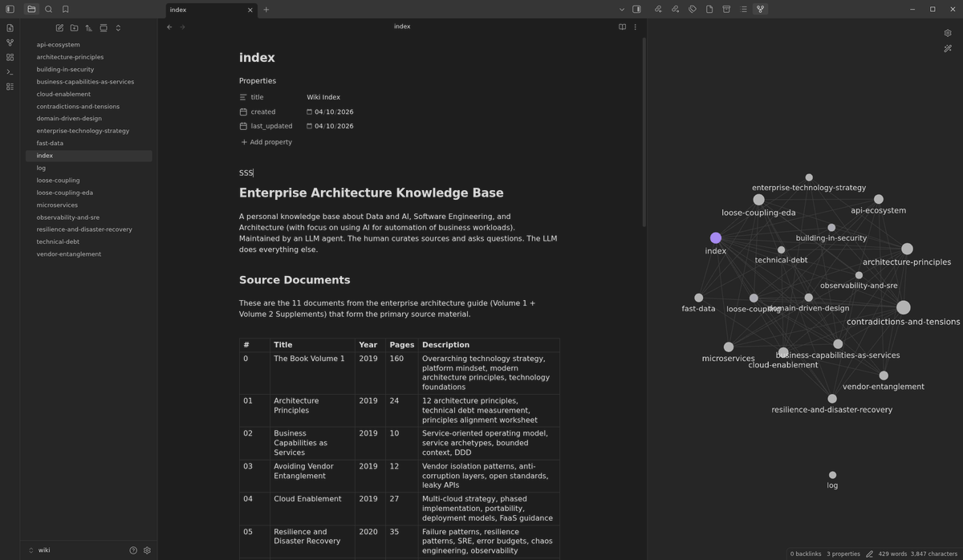This screenshot has width=963, height=560.
Task: Collapse the left sidebar toggle icon
Action: [10, 10]
